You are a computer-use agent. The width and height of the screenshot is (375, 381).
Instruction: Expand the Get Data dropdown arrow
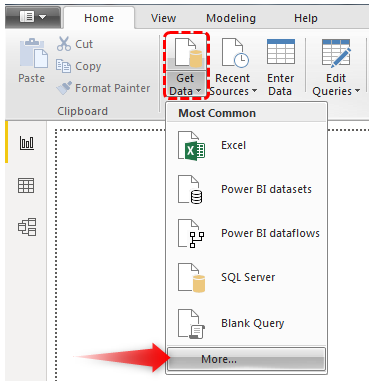pos(199,91)
